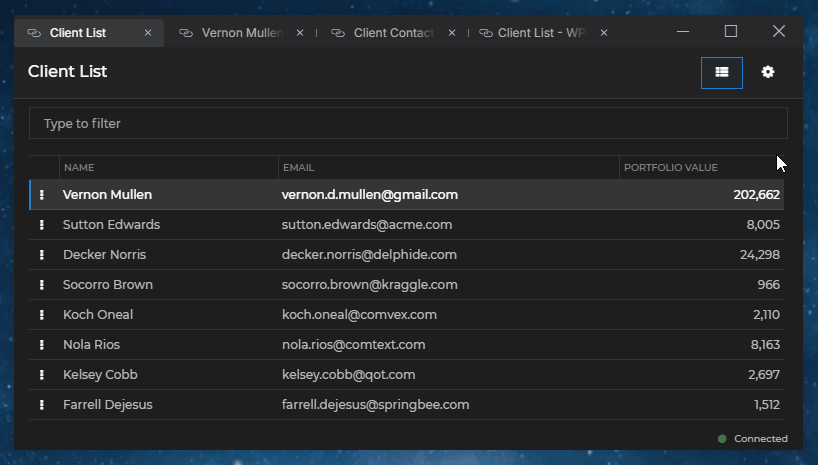Click portfolio value 202,662
This screenshot has height=465, width=818.
pos(756,195)
